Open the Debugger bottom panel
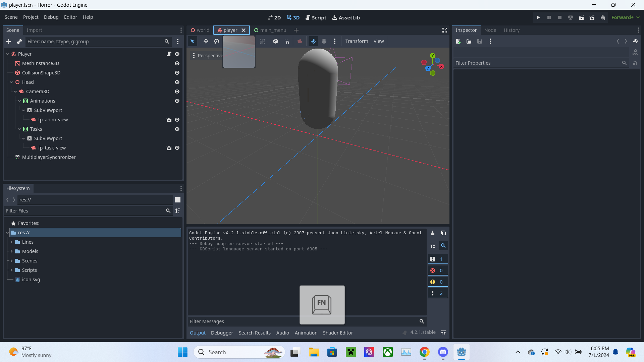This screenshot has width=644, height=362. pyautogui.click(x=222, y=333)
